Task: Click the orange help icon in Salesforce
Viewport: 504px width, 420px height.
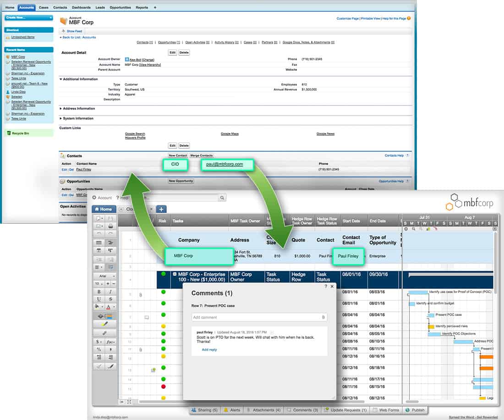Action: point(409,18)
